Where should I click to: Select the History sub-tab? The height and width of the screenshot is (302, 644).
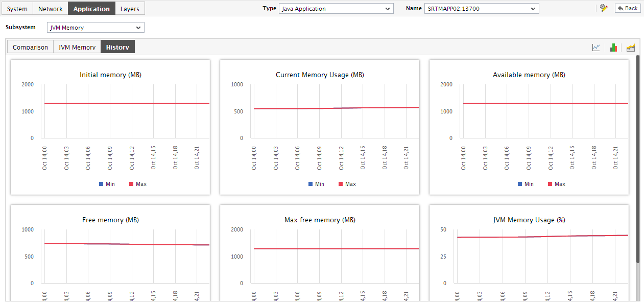[x=117, y=47]
